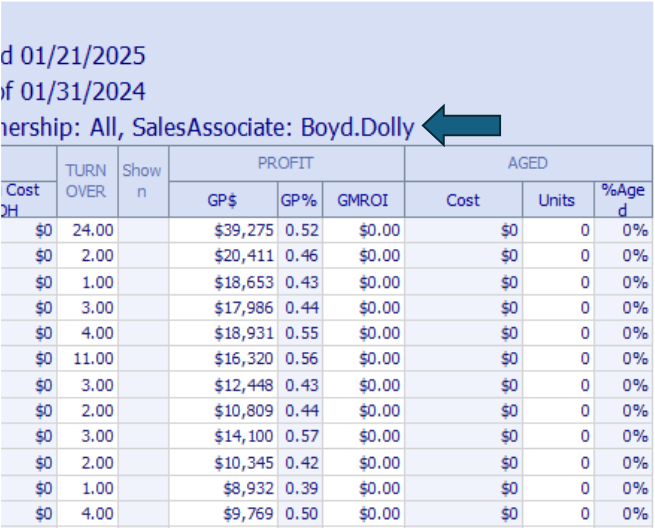Select the $39,275 GP$ cell
Image resolution: width=655 pixels, height=528 pixels.
[x=223, y=230]
